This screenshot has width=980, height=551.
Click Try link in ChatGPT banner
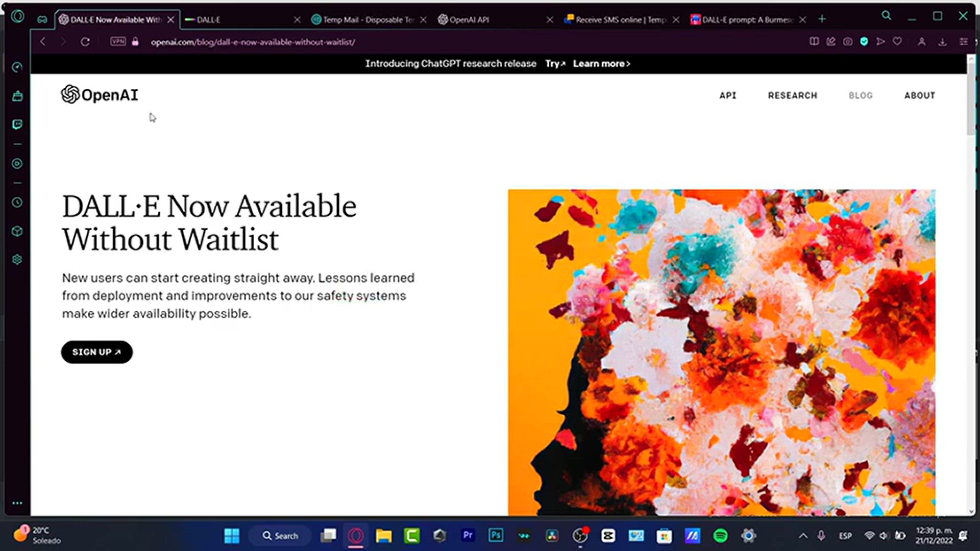pos(555,64)
